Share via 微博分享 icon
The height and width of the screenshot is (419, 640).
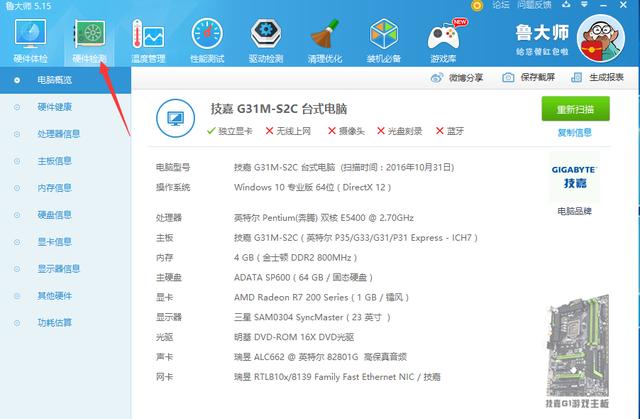[437, 77]
